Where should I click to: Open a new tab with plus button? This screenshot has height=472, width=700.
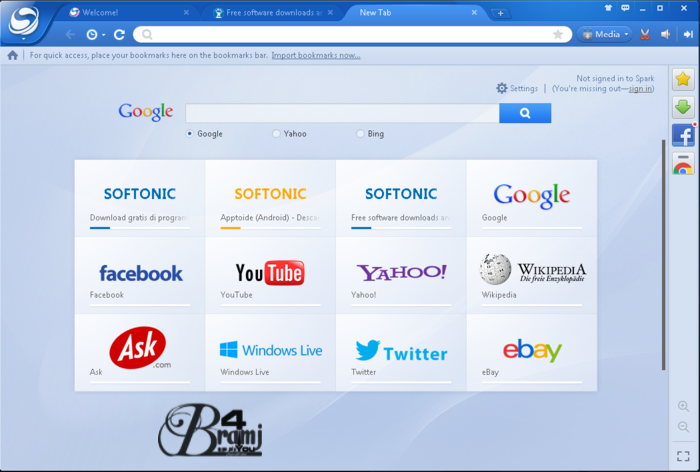[500, 13]
